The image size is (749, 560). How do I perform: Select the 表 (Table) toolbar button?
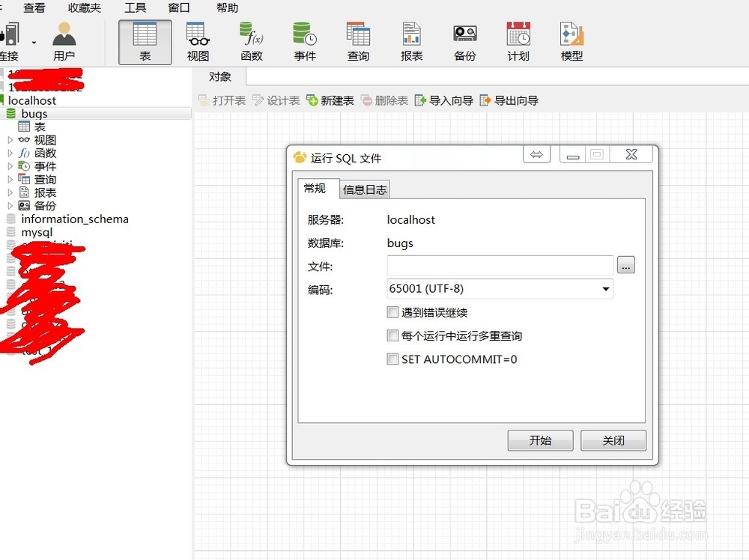pyautogui.click(x=145, y=42)
